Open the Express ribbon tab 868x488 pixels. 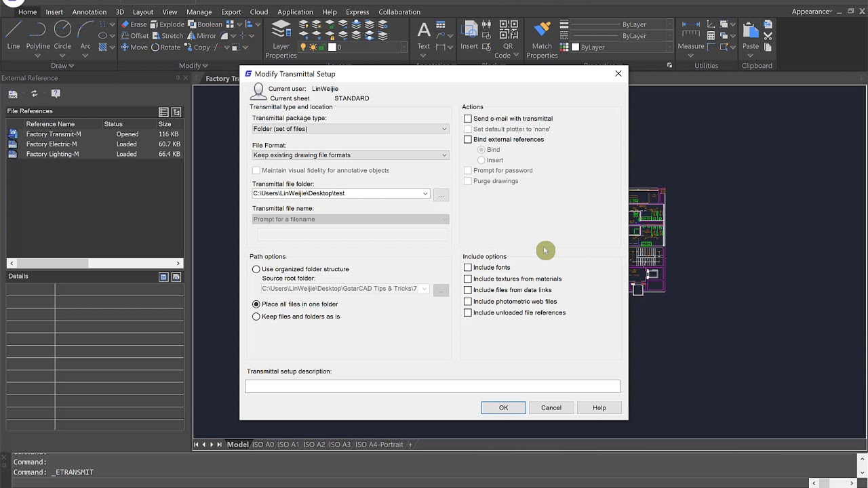point(357,12)
